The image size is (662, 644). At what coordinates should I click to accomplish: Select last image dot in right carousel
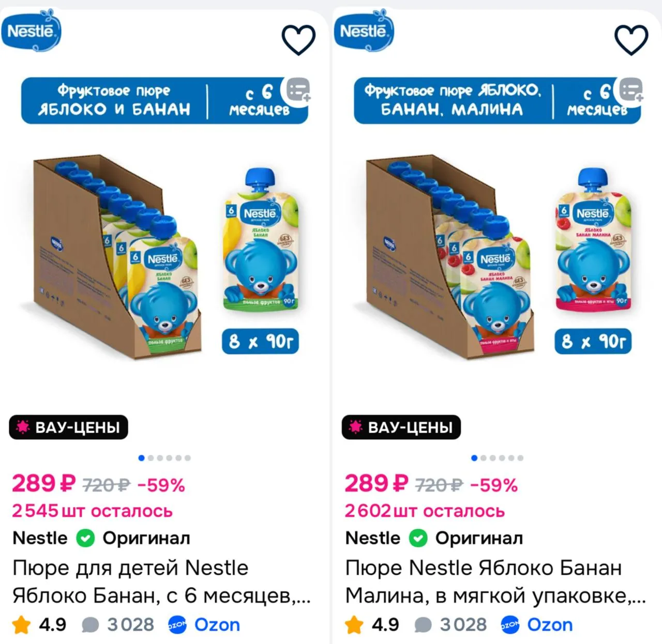pyautogui.click(x=520, y=458)
